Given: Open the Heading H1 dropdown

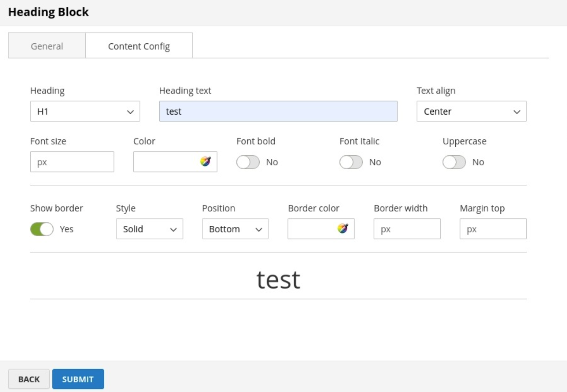Looking at the screenshot, I should pos(85,112).
